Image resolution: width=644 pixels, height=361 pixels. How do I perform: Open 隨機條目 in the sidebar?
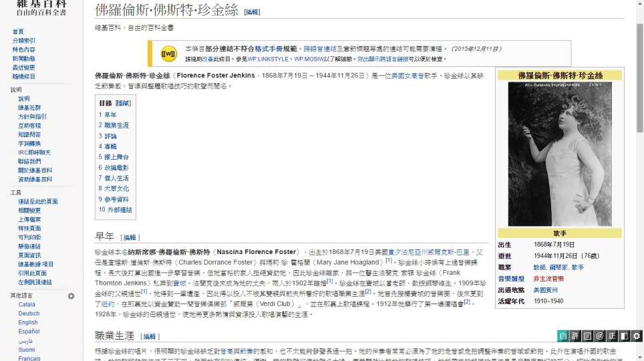tap(23, 76)
